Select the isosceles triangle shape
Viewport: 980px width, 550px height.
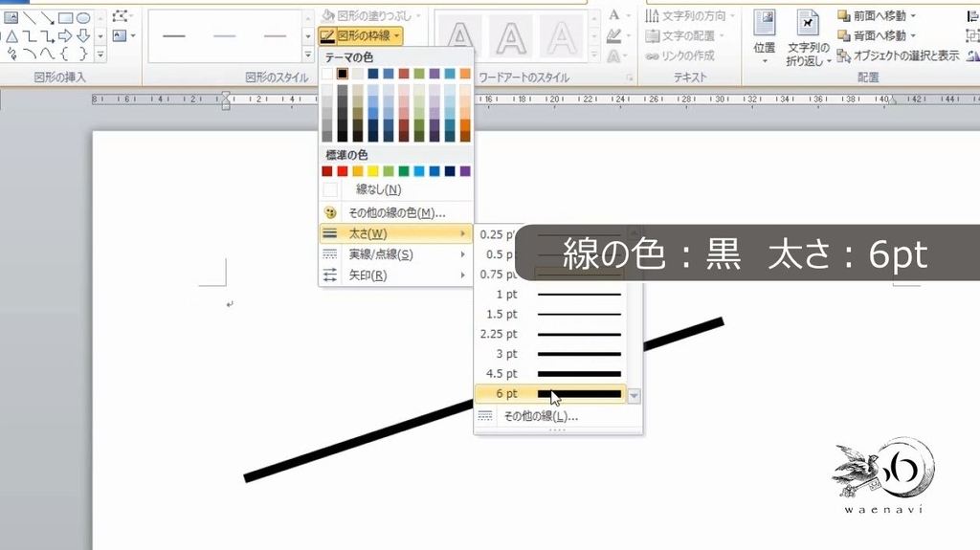(11, 35)
